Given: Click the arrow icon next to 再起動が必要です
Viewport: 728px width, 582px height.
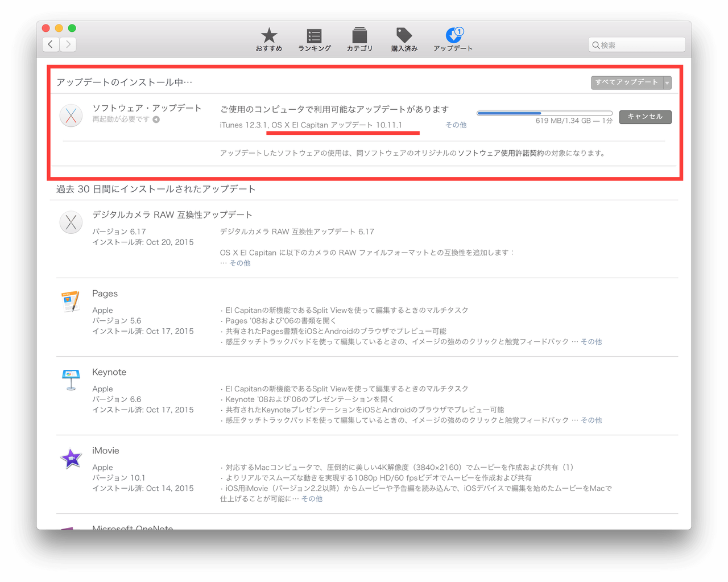Looking at the screenshot, I should 156,119.
